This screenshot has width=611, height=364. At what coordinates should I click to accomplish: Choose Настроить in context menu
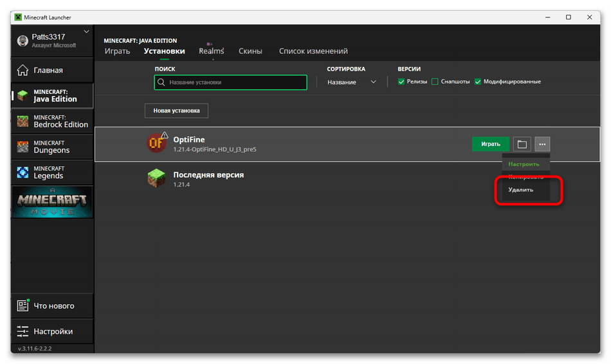pyautogui.click(x=525, y=164)
